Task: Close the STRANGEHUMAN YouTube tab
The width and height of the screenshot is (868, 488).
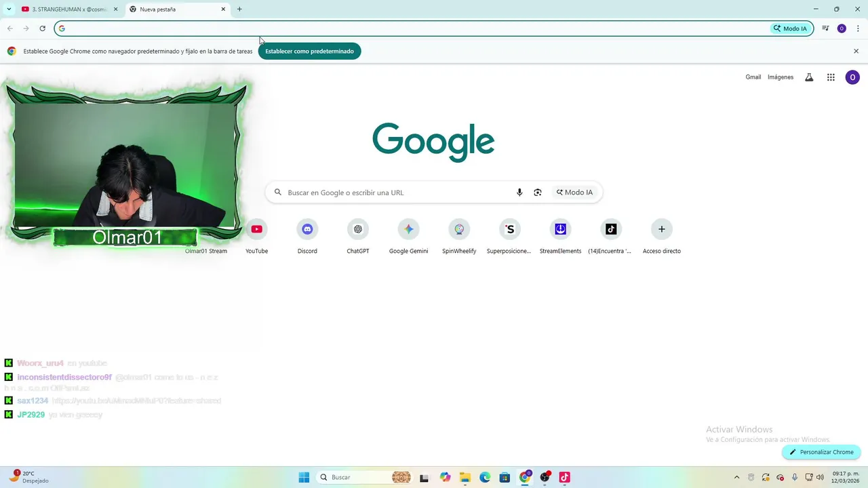Action: (115, 9)
